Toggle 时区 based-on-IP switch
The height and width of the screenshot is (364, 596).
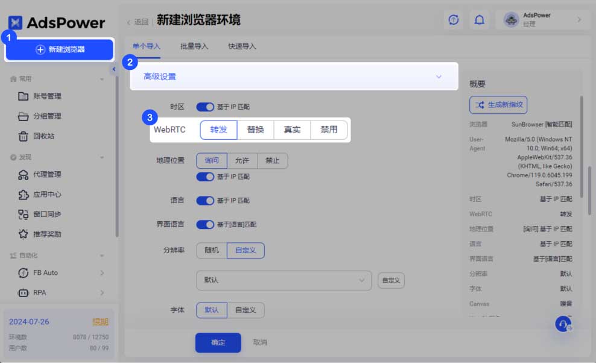click(x=205, y=107)
